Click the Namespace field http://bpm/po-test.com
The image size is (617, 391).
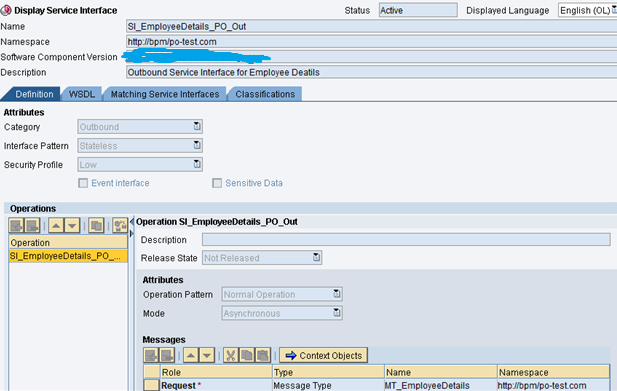click(x=371, y=42)
